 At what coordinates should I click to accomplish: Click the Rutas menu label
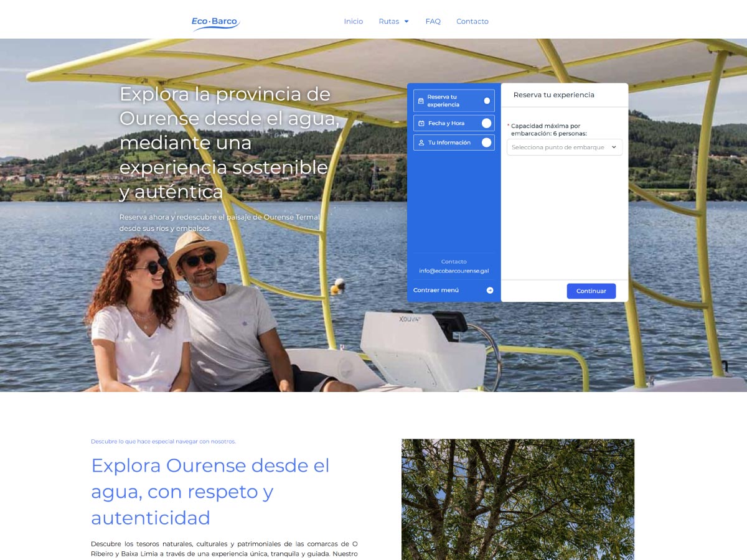tap(388, 22)
